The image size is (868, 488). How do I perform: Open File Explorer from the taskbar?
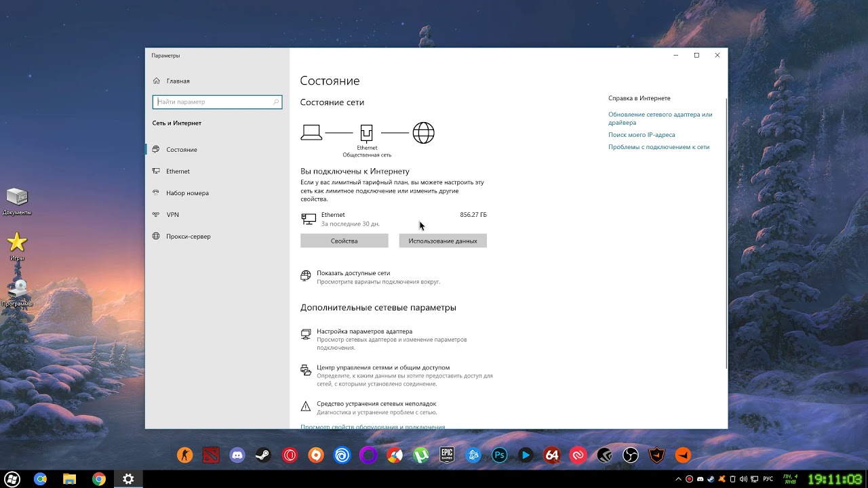(x=69, y=479)
